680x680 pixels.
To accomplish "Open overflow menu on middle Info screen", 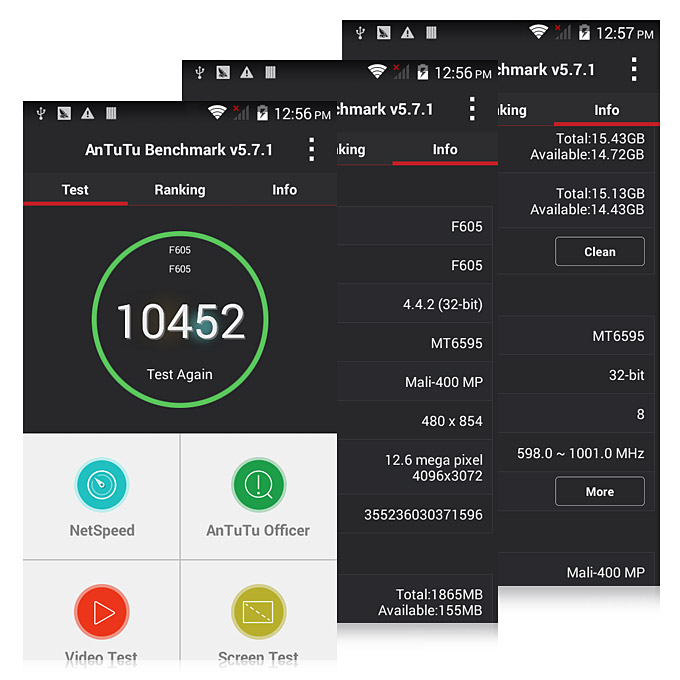I will 473,109.
